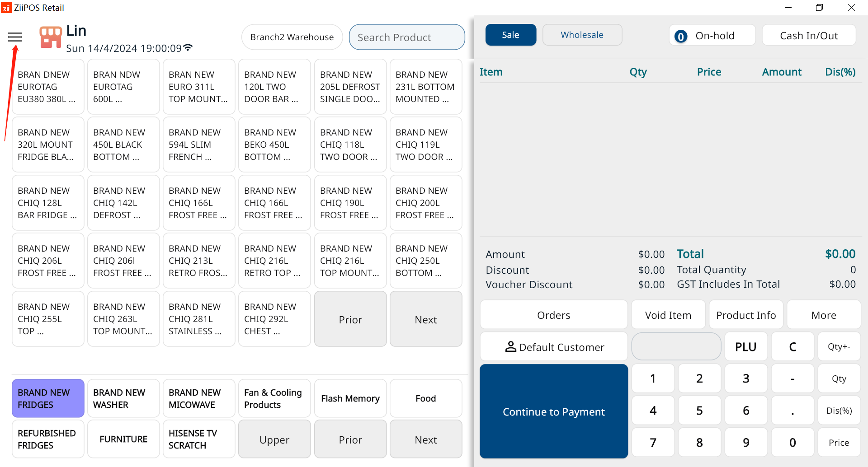
Task: Open Product Info
Action: coord(746,315)
